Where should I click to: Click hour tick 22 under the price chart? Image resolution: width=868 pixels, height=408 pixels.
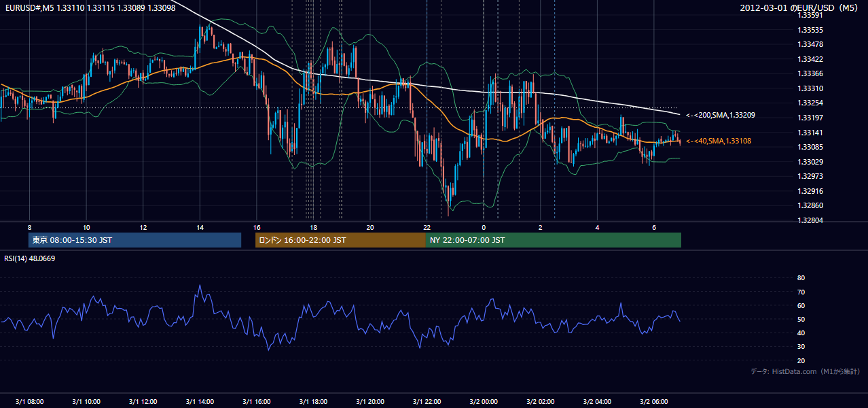pos(427,227)
